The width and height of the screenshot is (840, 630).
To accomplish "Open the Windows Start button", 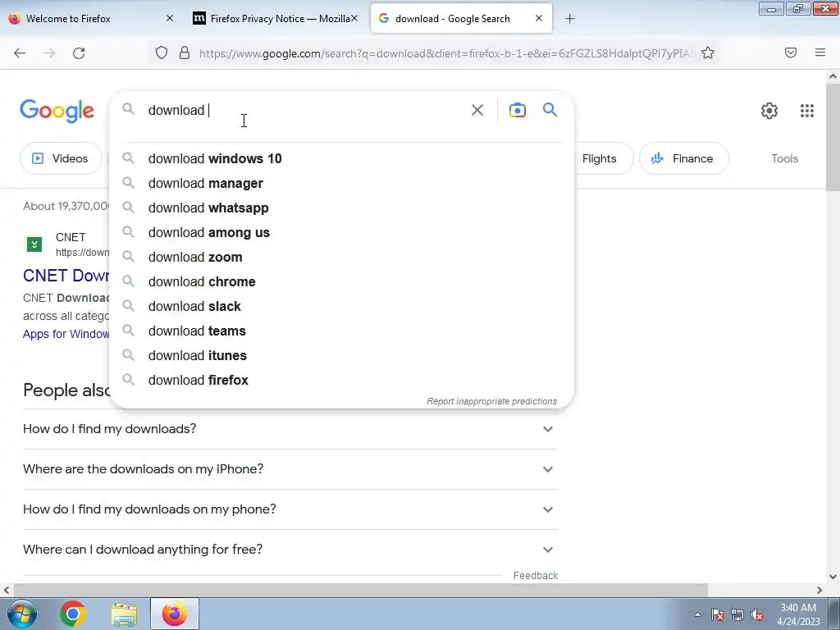I will [21, 614].
